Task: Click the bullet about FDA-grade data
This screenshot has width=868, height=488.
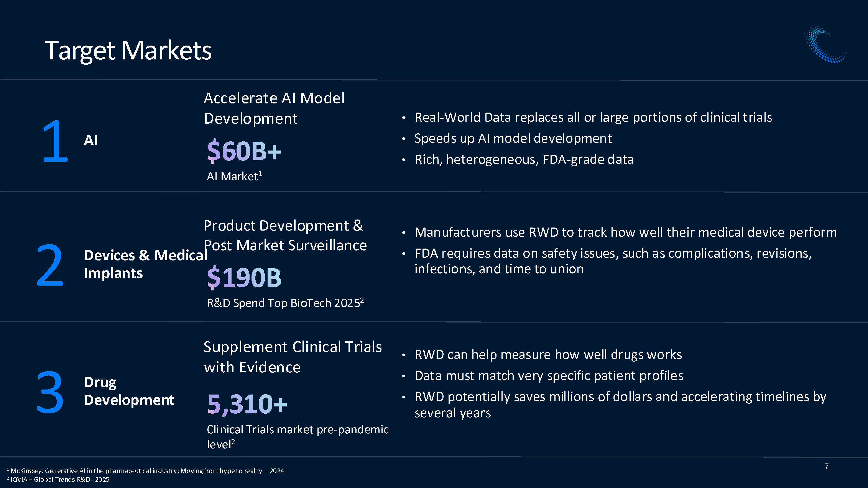Action: [524, 159]
